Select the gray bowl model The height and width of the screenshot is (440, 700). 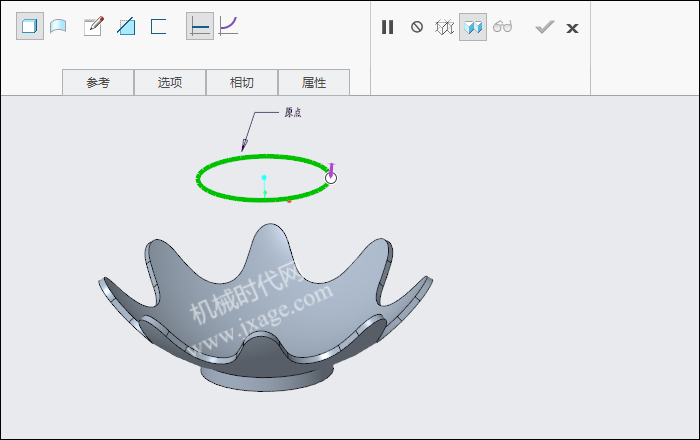pyautogui.click(x=265, y=308)
